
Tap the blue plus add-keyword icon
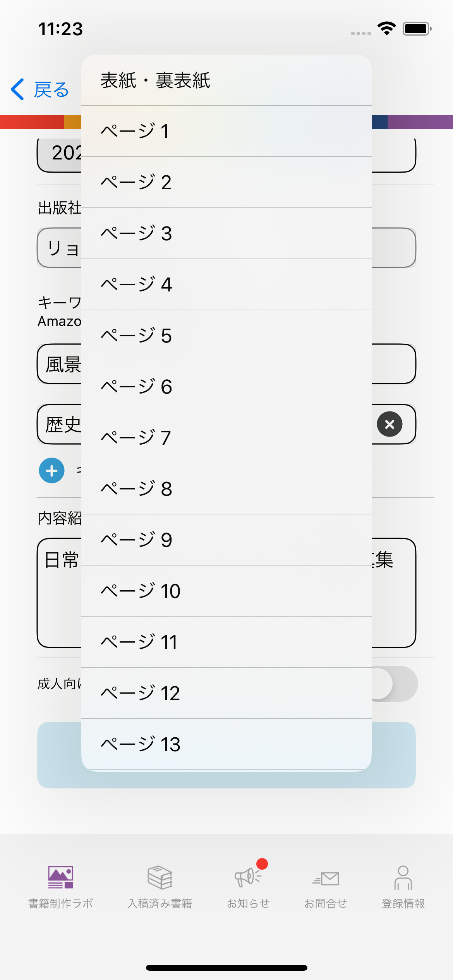coord(51,471)
